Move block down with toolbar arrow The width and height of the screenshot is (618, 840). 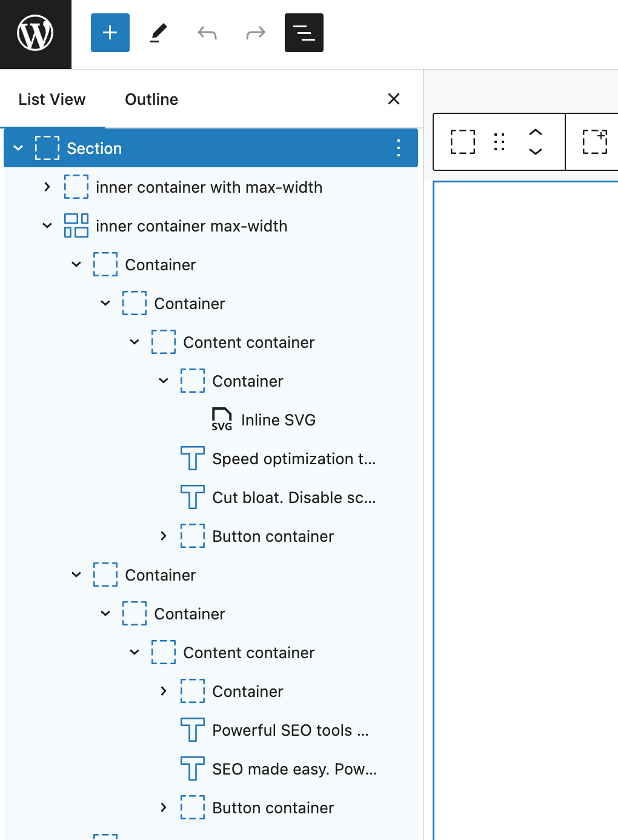click(x=536, y=152)
